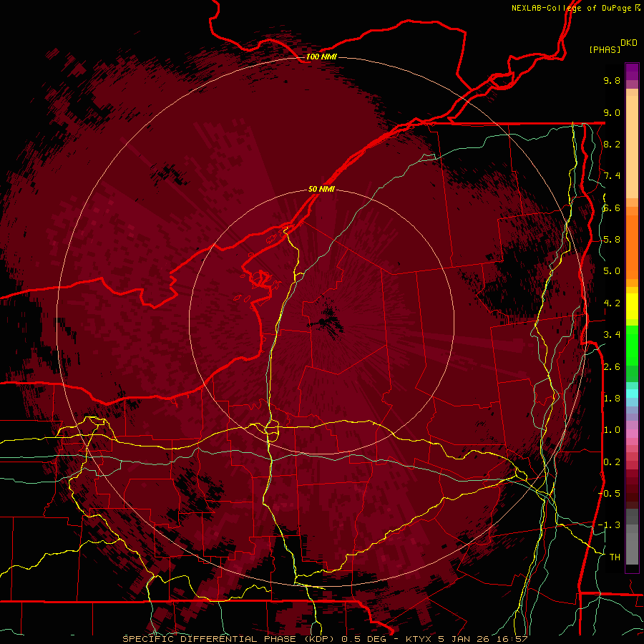Click the -1.3 value on the scale
The image size is (644, 644).
609,525
